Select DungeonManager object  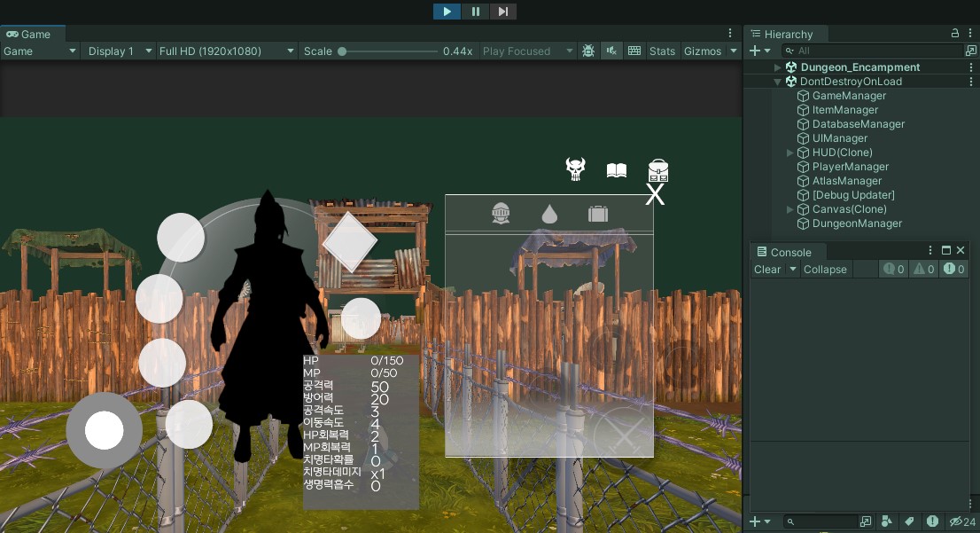click(857, 223)
